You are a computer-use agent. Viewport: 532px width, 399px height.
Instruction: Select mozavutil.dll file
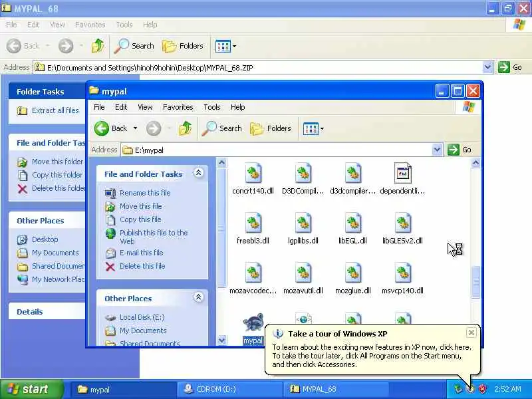[x=303, y=278]
